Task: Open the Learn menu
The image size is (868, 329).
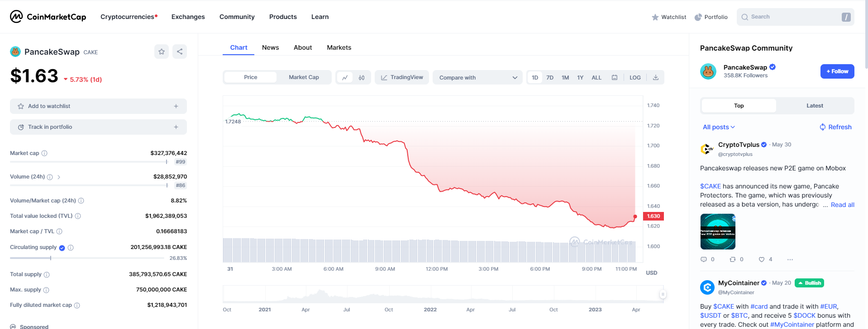Action: [x=320, y=17]
